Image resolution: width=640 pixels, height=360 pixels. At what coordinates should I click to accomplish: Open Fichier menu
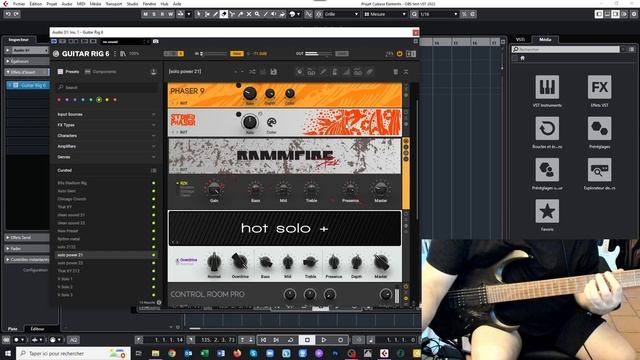[x=19, y=4]
